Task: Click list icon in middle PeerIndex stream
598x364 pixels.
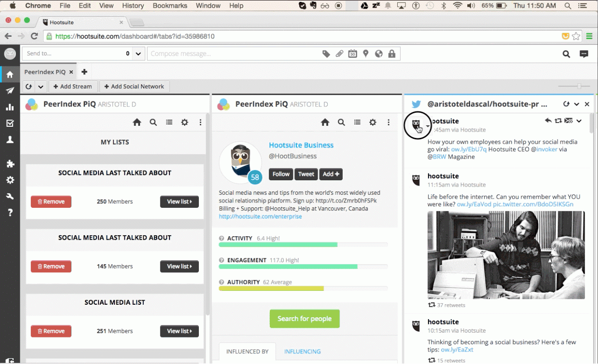Action: [x=357, y=122]
